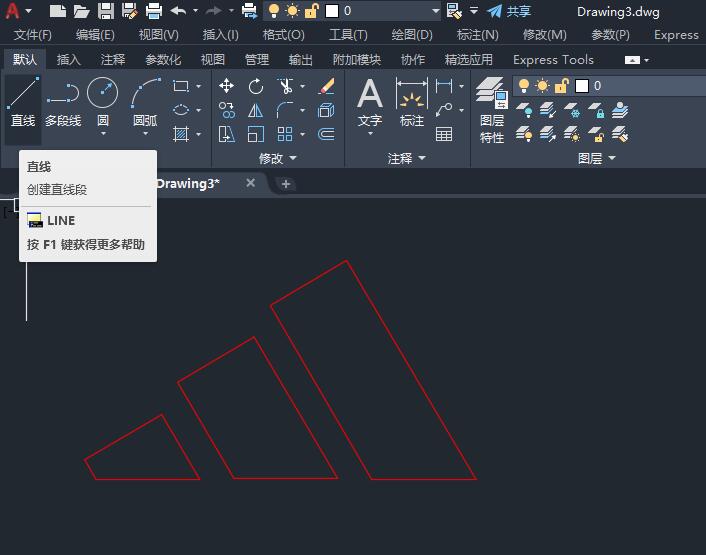This screenshot has height=555, width=706.
Task: Click the Make Current layer icon
Action: (x=620, y=110)
